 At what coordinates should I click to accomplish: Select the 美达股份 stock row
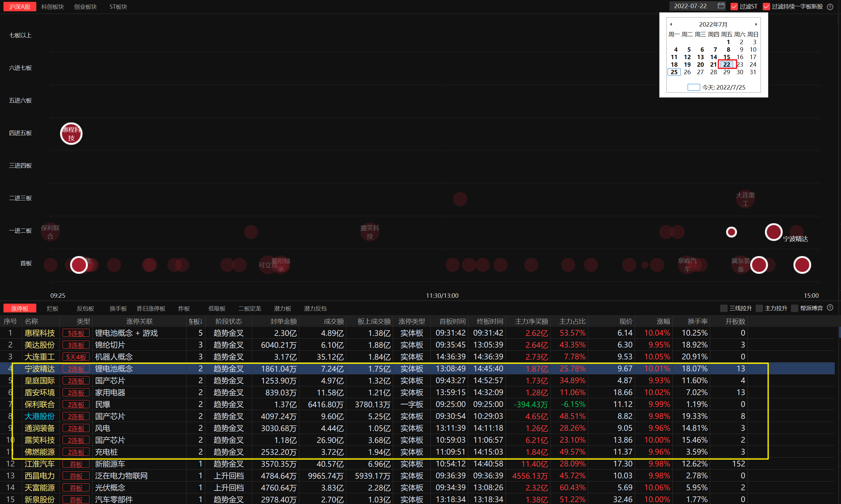tap(418, 345)
